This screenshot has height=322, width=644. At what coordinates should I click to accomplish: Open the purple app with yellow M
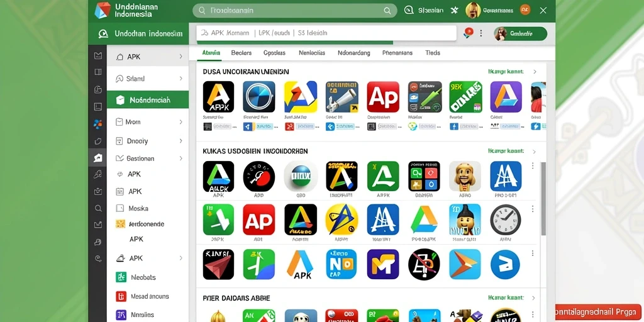[383, 265]
